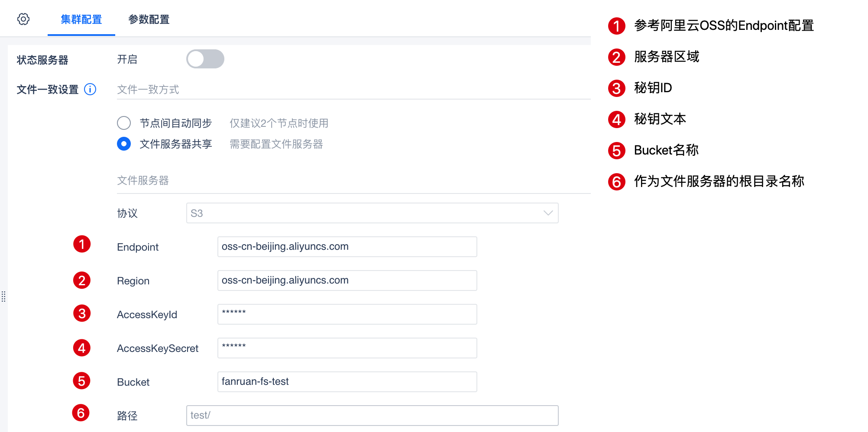Open the 协议 S3 dropdown

click(372, 213)
